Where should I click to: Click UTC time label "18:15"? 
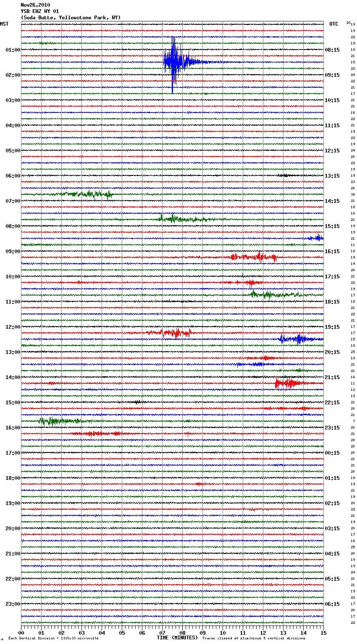coord(332,302)
